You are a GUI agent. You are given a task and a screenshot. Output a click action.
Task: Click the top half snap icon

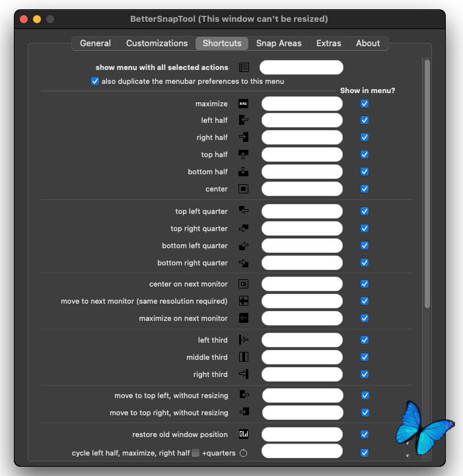coord(244,154)
